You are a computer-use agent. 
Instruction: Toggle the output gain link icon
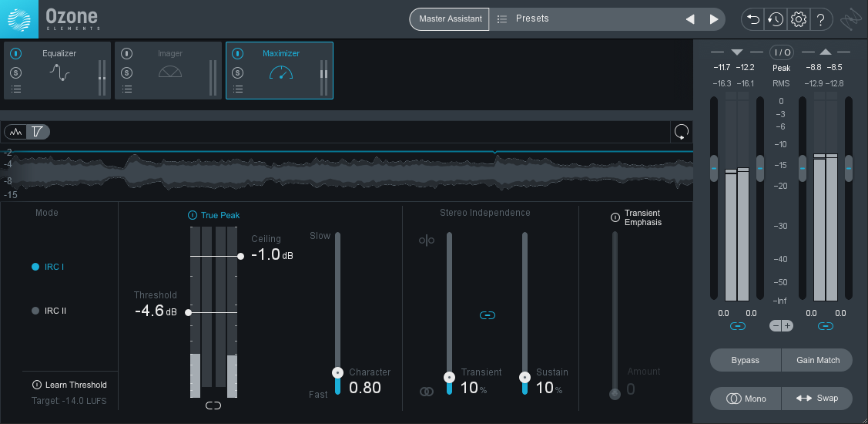click(826, 326)
